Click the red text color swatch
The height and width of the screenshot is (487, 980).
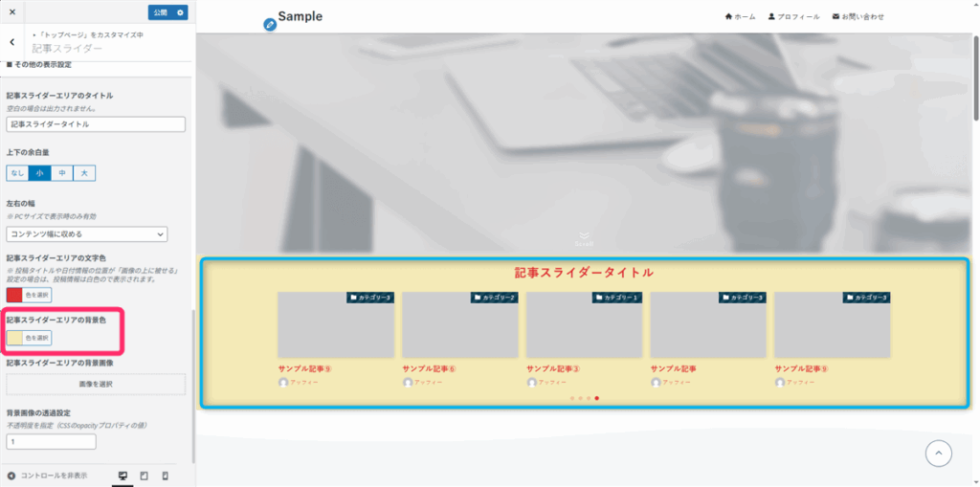pyautogui.click(x=13, y=295)
